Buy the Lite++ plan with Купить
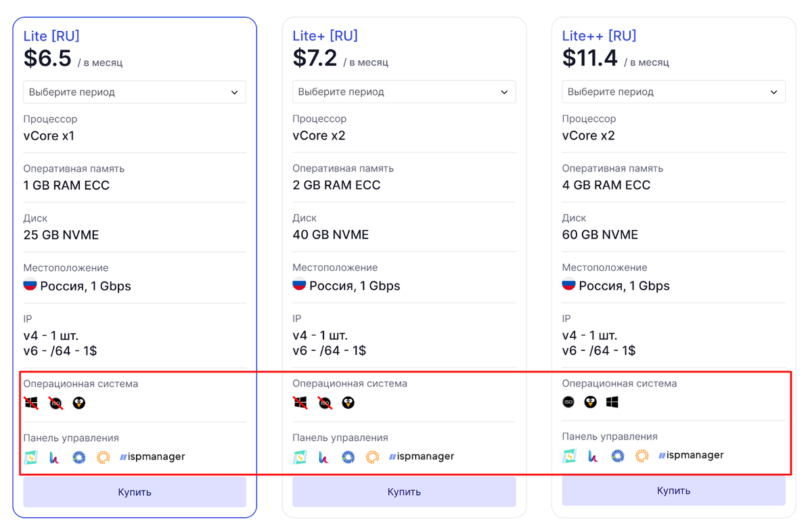Viewport: 812px width, 520px height. [673, 491]
